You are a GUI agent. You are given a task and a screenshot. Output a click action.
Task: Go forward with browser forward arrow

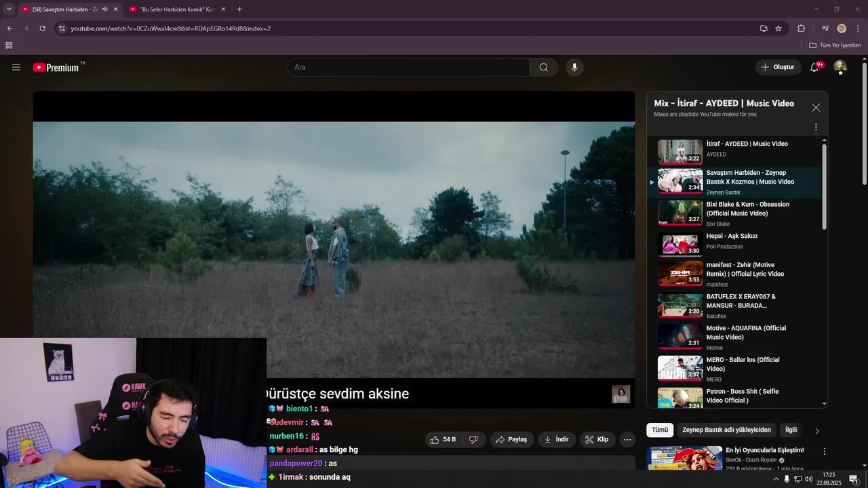pos(26,28)
